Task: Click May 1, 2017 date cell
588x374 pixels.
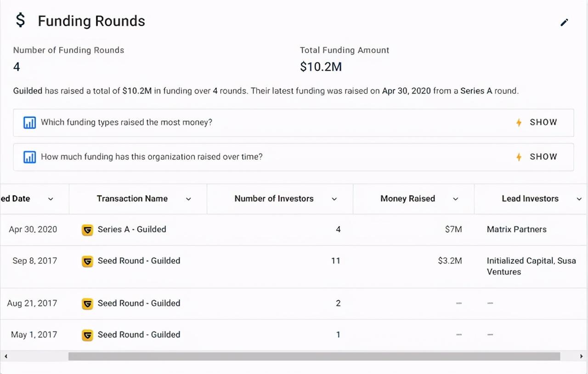Action: 34,334
